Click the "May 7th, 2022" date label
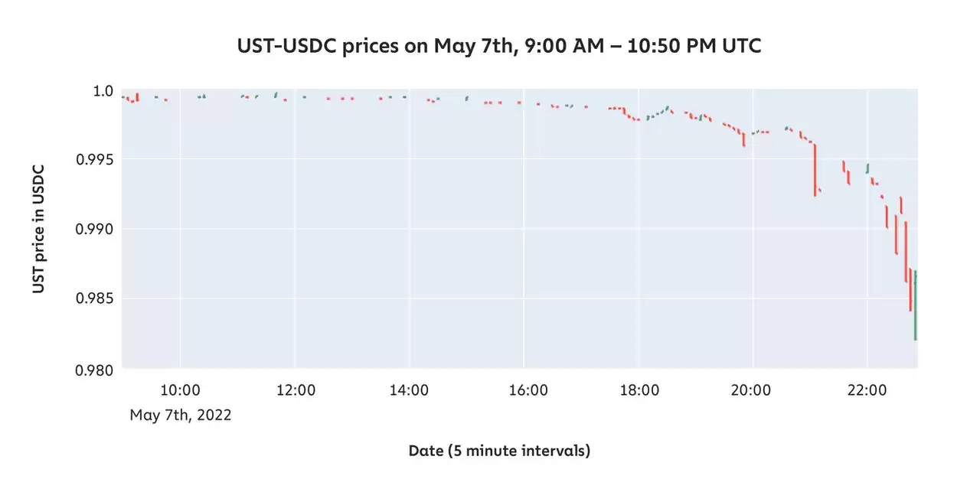This screenshot has width=980, height=492. (x=181, y=415)
